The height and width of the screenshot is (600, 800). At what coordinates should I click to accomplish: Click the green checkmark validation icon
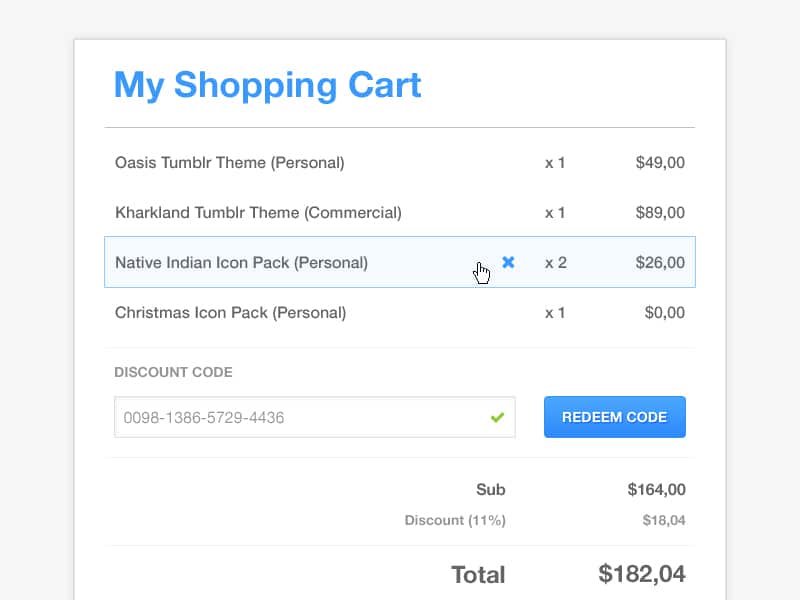497,419
